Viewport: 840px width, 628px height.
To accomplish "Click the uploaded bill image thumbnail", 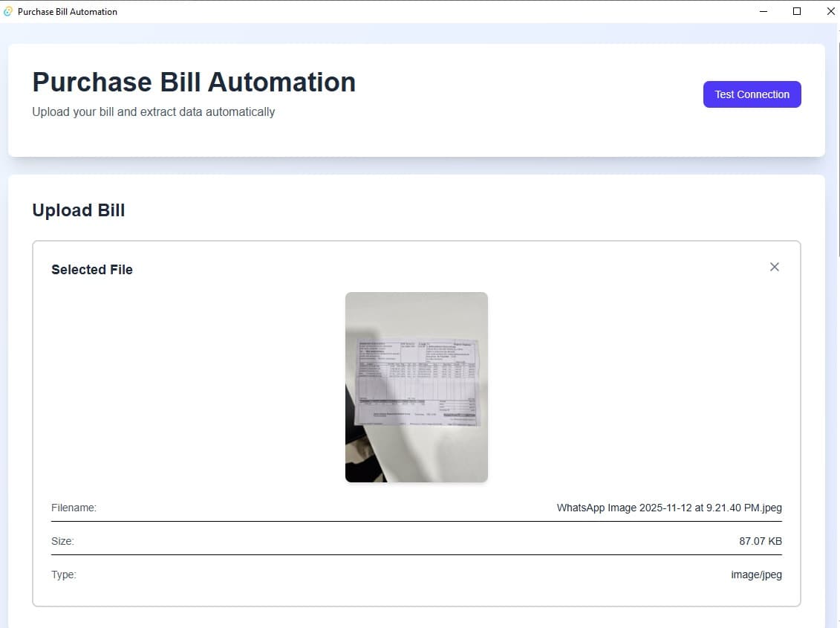I will (x=416, y=386).
